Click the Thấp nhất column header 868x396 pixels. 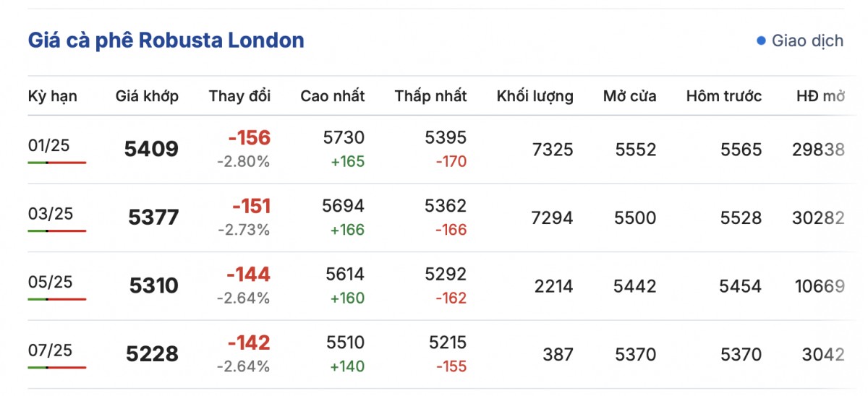(430, 96)
